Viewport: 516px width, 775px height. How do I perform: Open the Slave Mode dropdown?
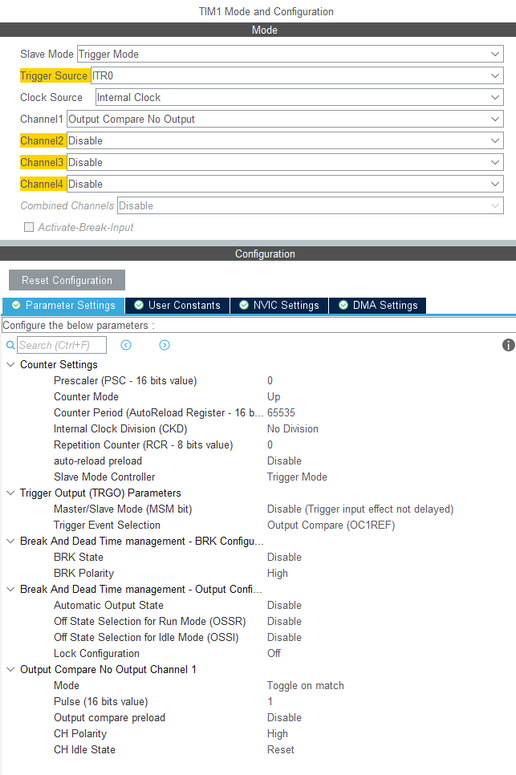tap(290, 54)
